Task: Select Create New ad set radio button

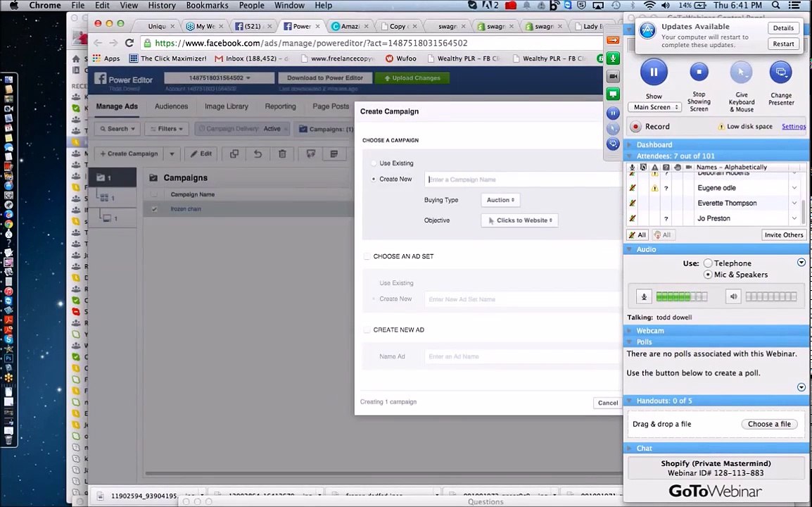Action: pyautogui.click(x=374, y=299)
